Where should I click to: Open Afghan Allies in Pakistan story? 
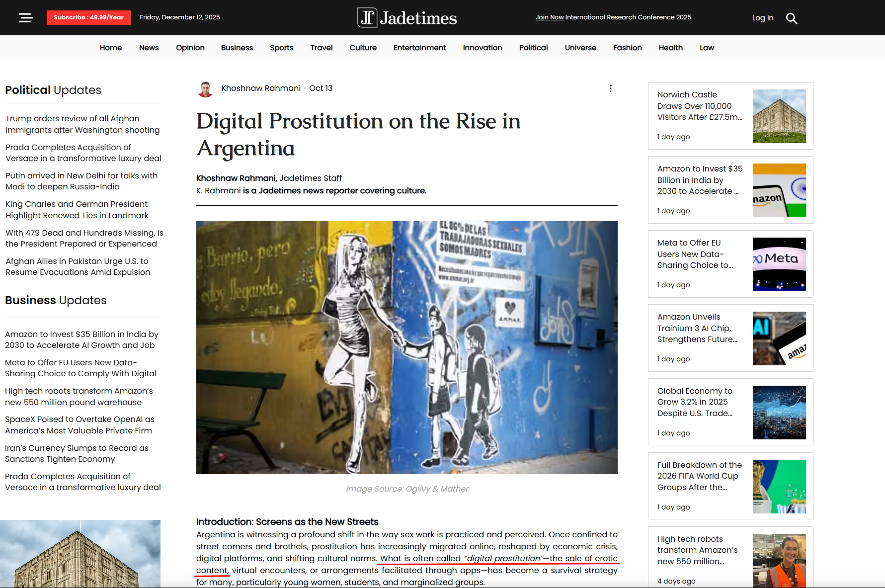[78, 266]
